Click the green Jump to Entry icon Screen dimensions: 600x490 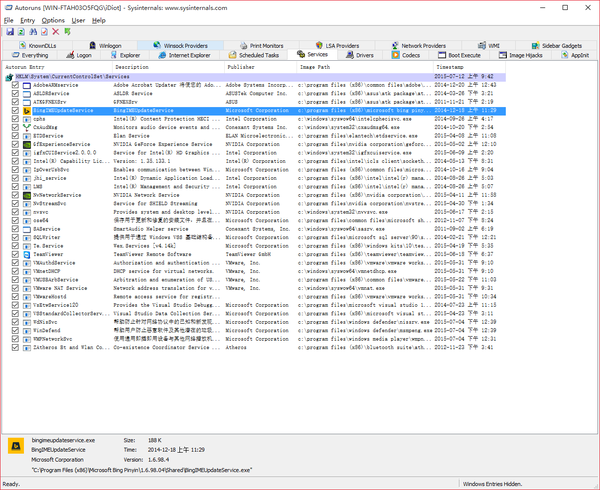67,32
